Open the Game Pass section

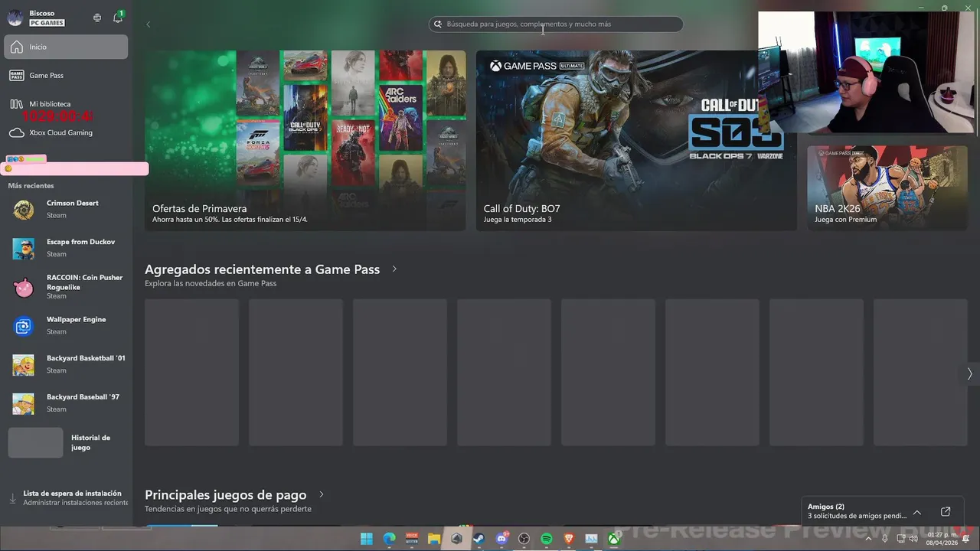coord(66,75)
